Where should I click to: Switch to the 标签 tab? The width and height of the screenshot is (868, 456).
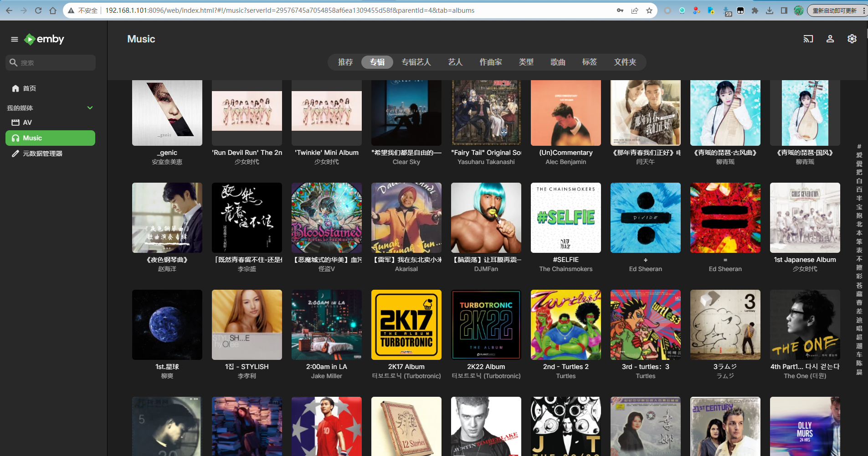coord(590,62)
